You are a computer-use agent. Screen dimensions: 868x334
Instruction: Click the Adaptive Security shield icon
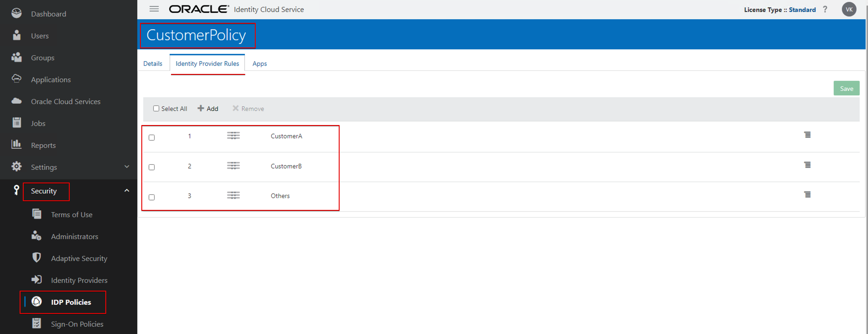click(36, 257)
